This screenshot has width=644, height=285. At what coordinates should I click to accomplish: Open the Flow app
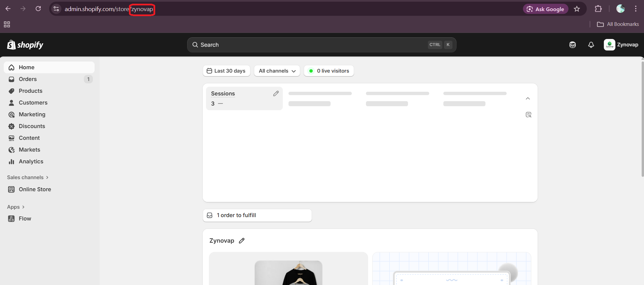pyautogui.click(x=49, y=218)
